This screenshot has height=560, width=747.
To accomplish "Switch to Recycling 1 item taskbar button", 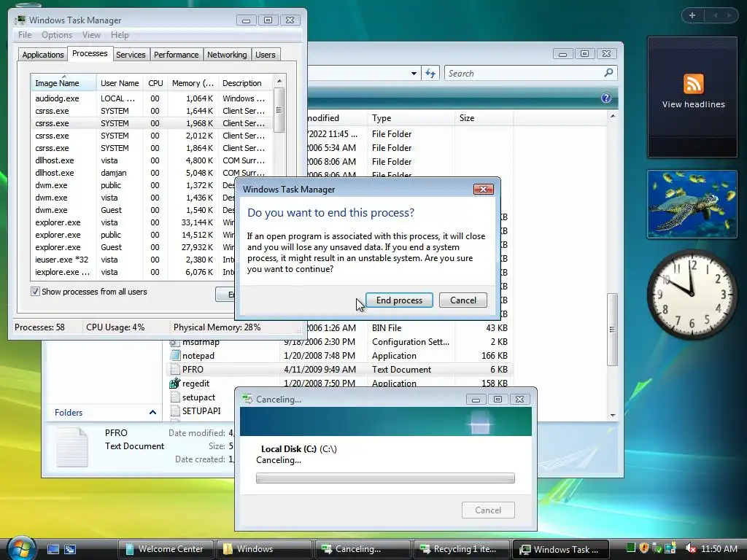I will pyautogui.click(x=461, y=549).
